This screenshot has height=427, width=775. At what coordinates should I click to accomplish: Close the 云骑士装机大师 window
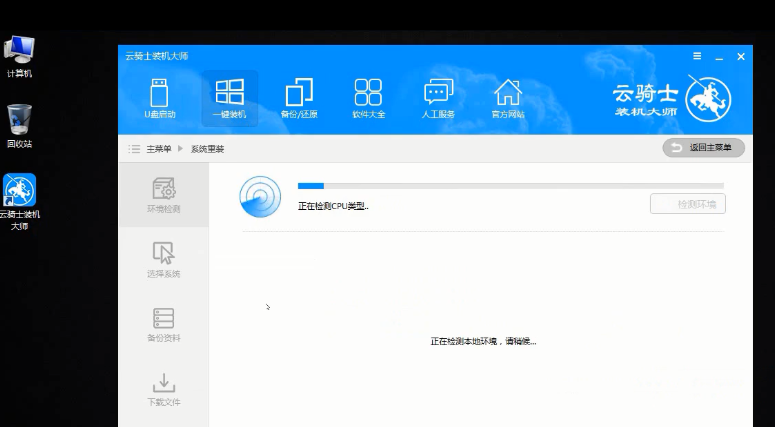741,57
